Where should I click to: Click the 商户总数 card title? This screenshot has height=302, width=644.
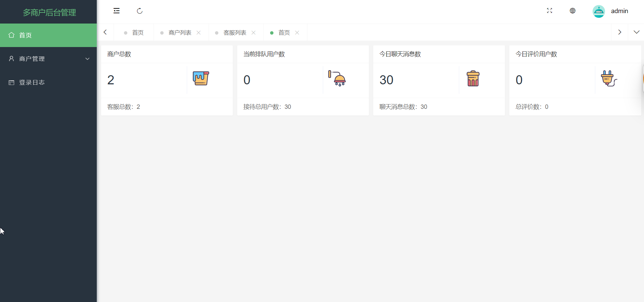click(x=119, y=54)
